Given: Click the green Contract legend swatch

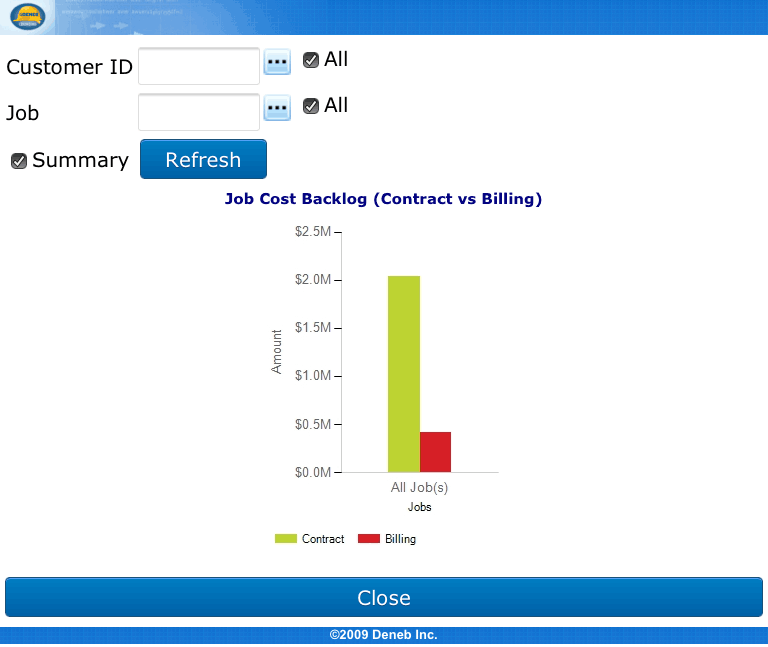Looking at the screenshot, I should click(286, 539).
